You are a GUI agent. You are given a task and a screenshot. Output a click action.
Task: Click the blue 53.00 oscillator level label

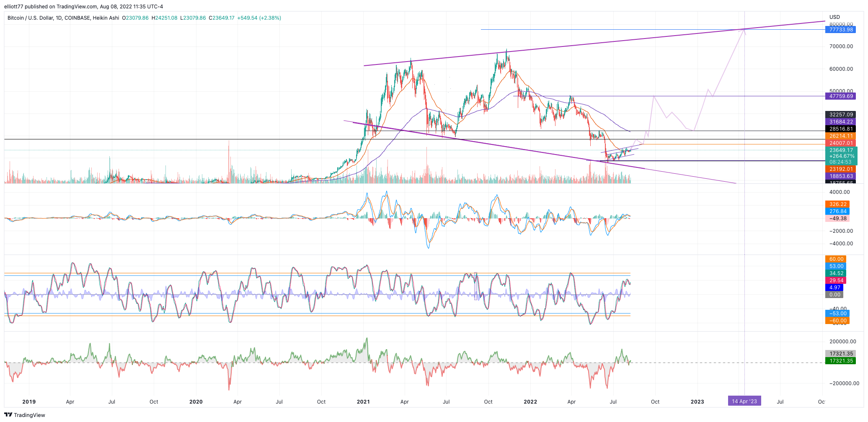point(836,266)
